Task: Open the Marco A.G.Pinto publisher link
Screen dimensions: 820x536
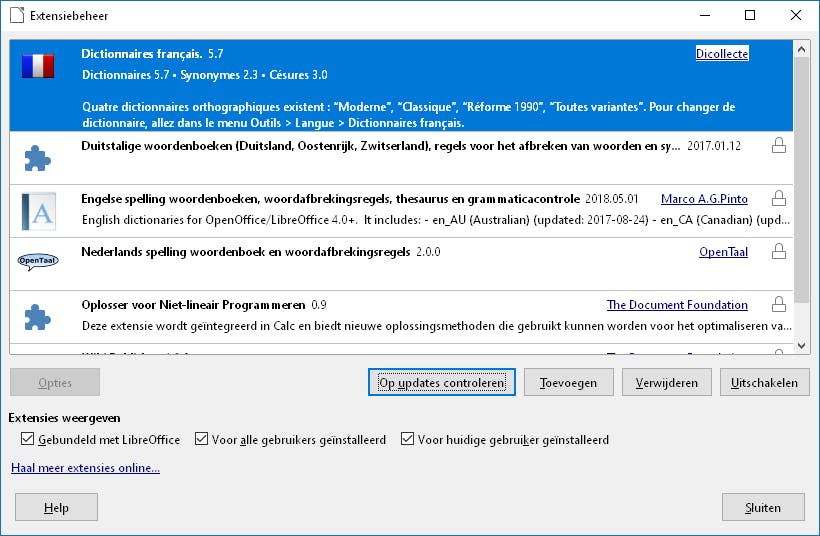Action: pyautogui.click(x=704, y=199)
